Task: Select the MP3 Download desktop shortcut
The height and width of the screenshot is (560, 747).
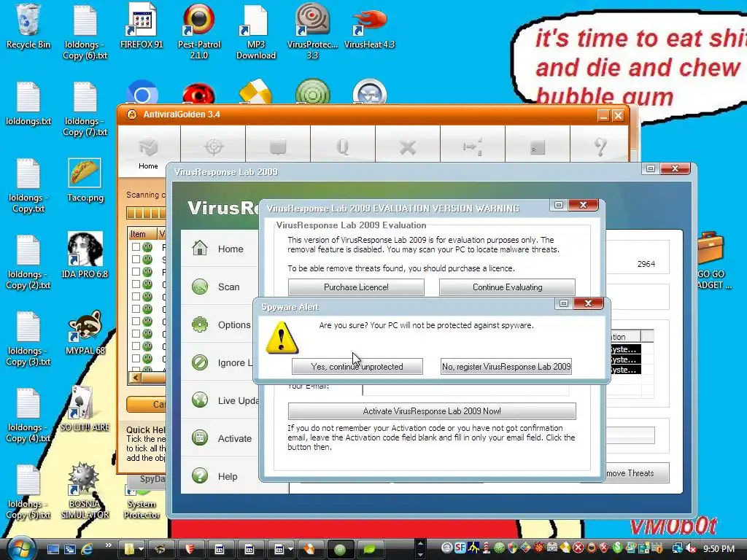Action: [256, 31]
